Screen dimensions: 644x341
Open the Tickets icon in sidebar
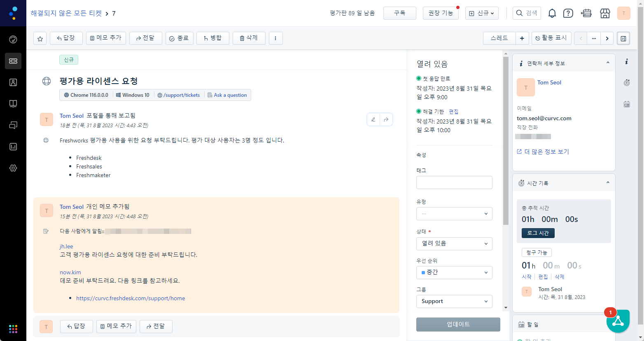[x=13, y=61]
